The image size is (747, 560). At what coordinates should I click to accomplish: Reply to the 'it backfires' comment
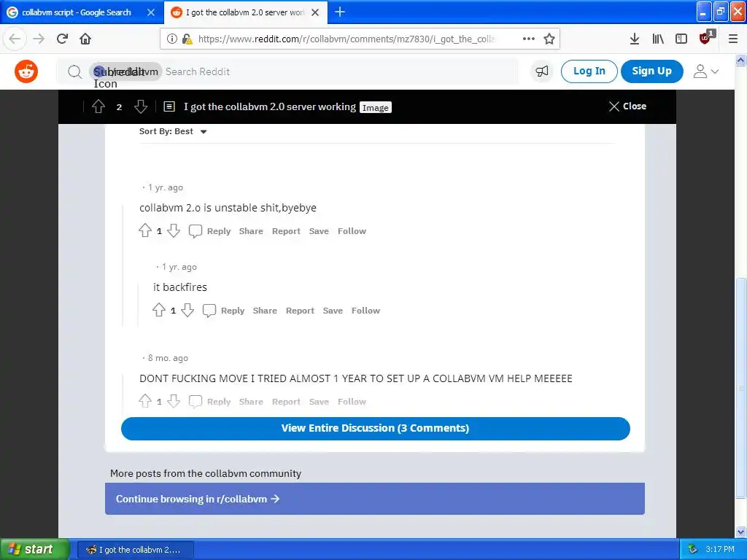pyautogui.click(x=233, y=311)
